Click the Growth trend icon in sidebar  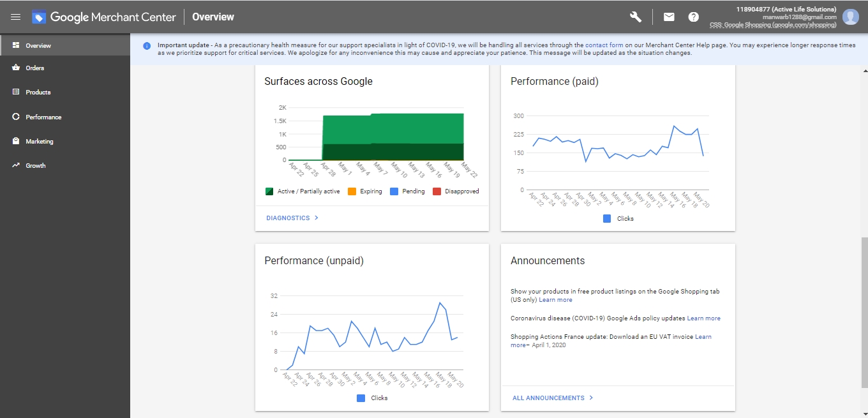pos(16,165)
